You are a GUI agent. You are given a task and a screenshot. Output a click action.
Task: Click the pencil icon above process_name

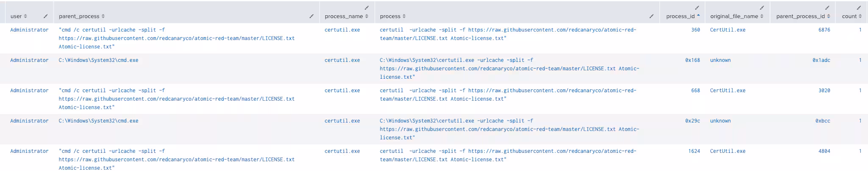pyautogui.click(x=367, y=8)
